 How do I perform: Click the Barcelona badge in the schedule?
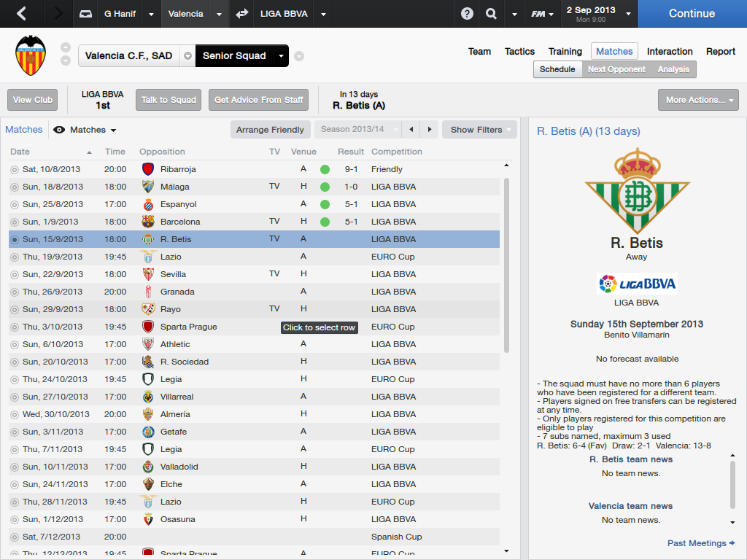point(148,222)
